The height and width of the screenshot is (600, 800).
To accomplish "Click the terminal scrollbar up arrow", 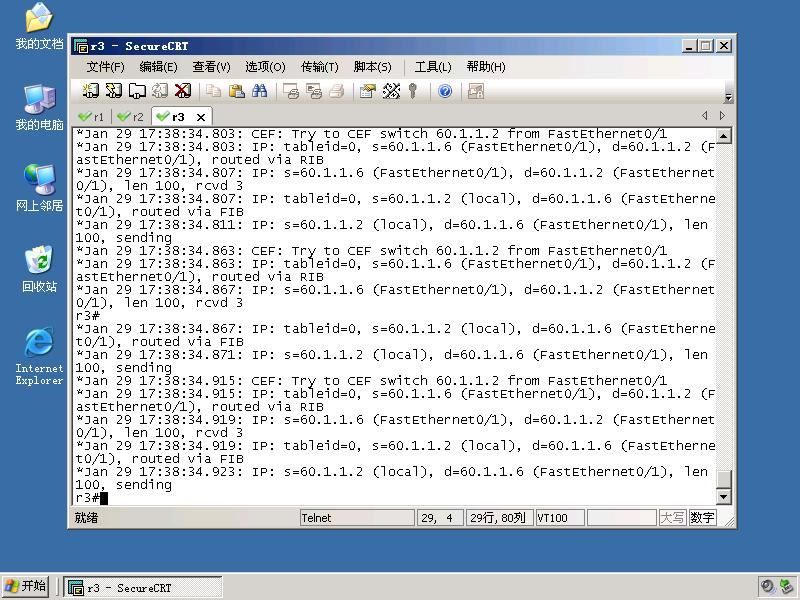I will 723,136.
